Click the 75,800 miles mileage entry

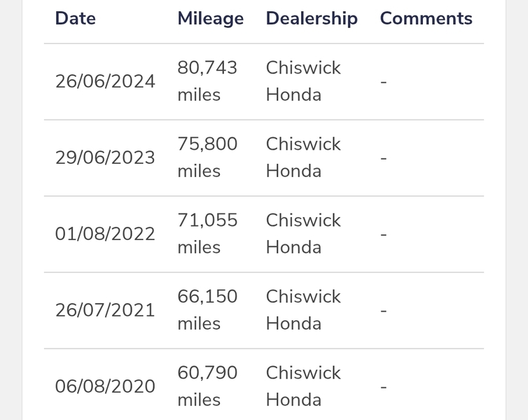(x=207, y=157)
